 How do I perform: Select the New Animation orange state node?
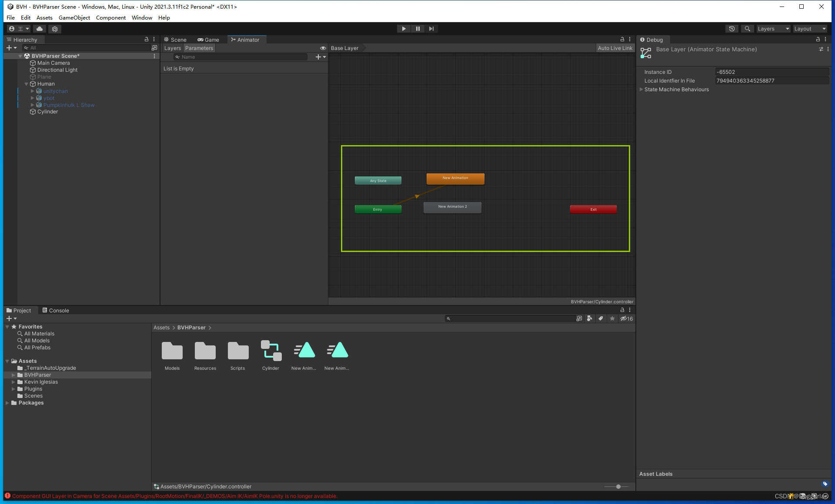pyautogui.click(x=455, y=178)
